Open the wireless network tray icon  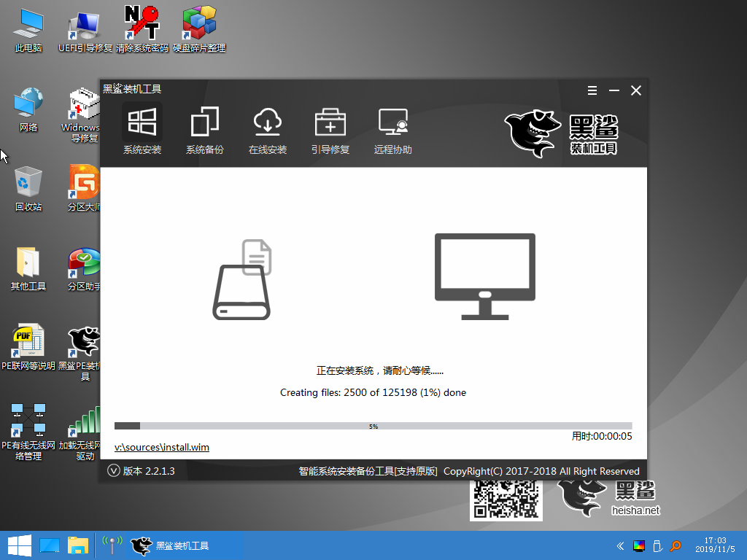(111, 545)
